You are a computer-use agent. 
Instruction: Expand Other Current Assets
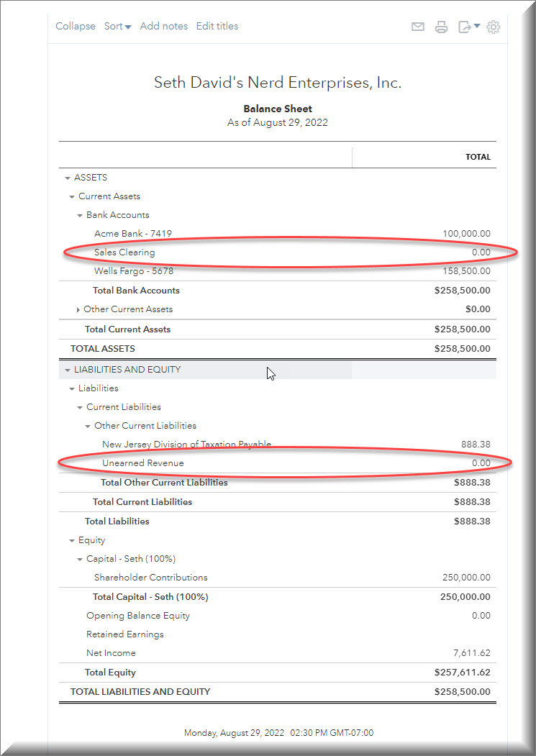78,310
